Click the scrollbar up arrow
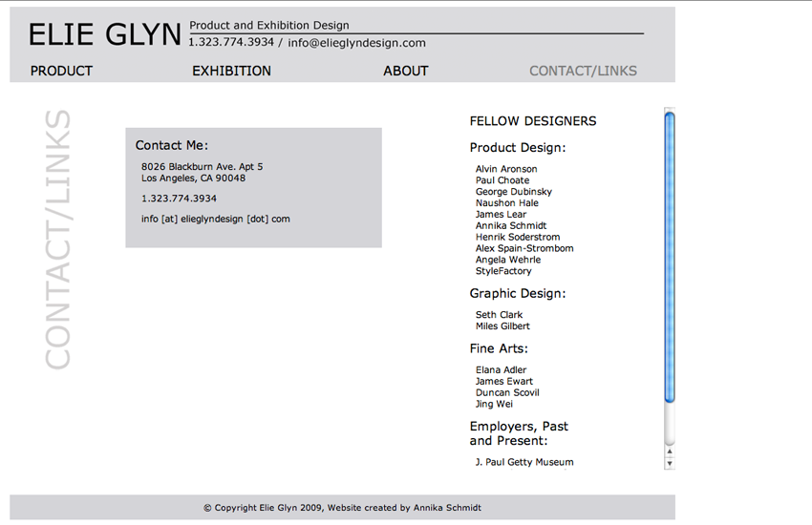The image size is (812, 525). (670, 451)
